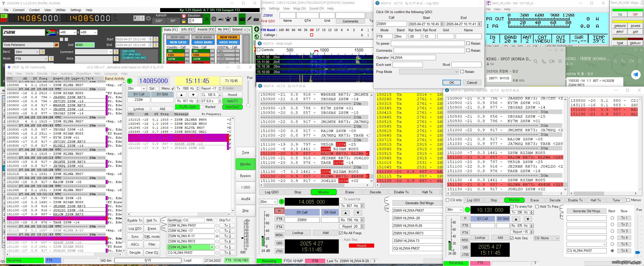Toggle the Menu checkbox in JTDX
Viewport: 644px width, 266px height.
[x=173, y=89]
